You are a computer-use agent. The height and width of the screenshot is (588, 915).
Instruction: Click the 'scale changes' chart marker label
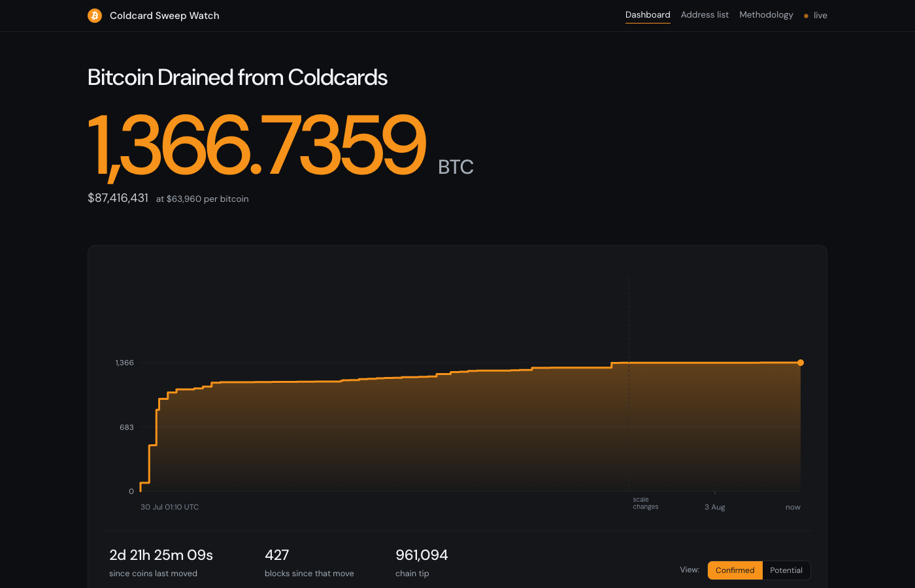click(x=645, y=503)
